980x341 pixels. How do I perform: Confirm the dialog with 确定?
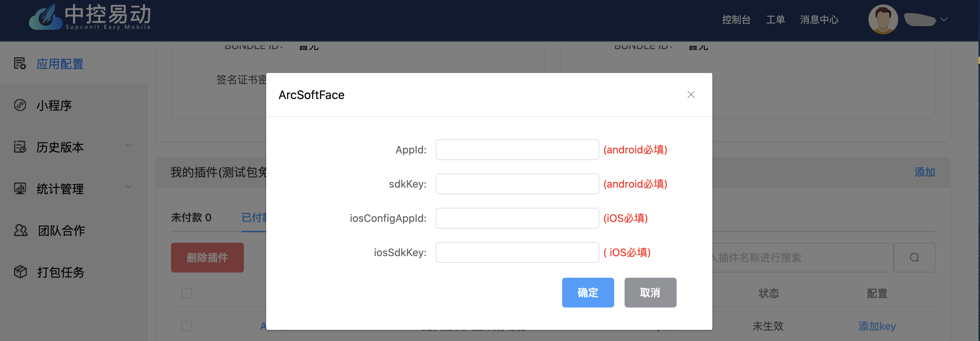[x=588, y=292]
